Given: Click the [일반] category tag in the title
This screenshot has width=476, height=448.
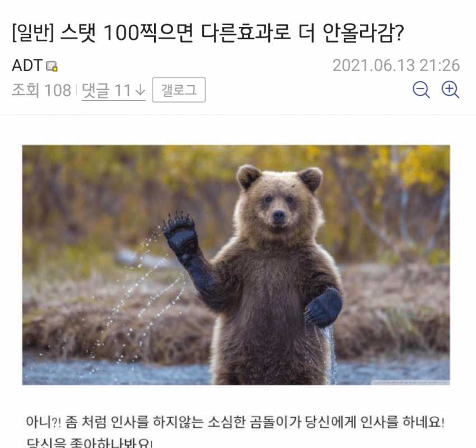Looking at the screenshot, I should coord(33,33).
